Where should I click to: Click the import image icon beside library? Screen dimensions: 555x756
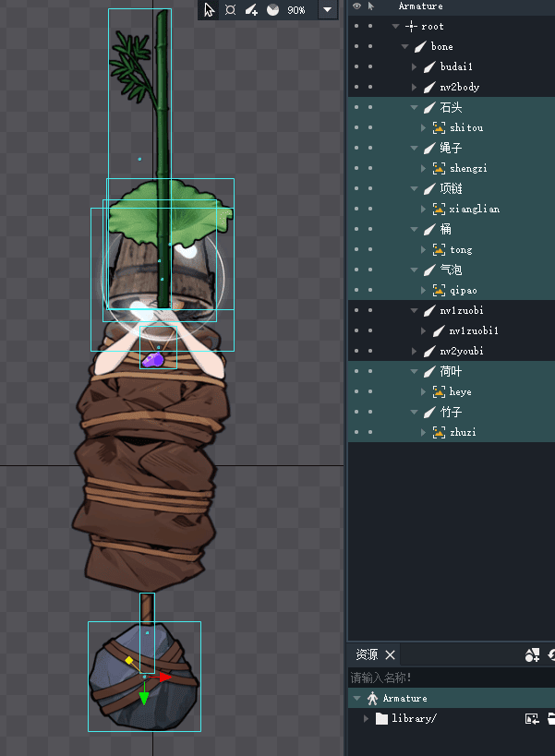click(x=532, y=718)
